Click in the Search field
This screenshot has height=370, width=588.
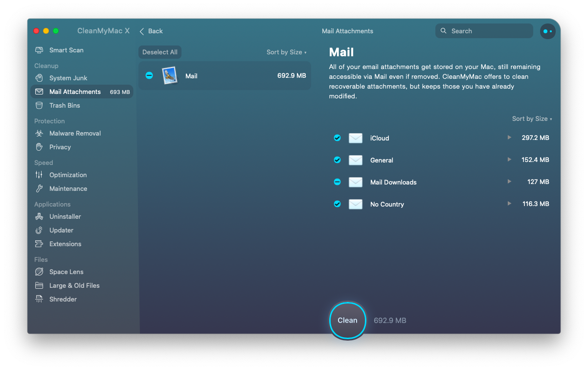[484, 31]
